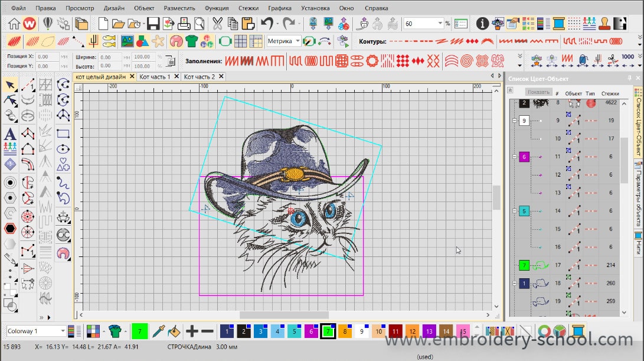Image resolution: width=644 pixels, height=361 pixels.
Task: Undo the last action
Action: click(x=267, y=24)
